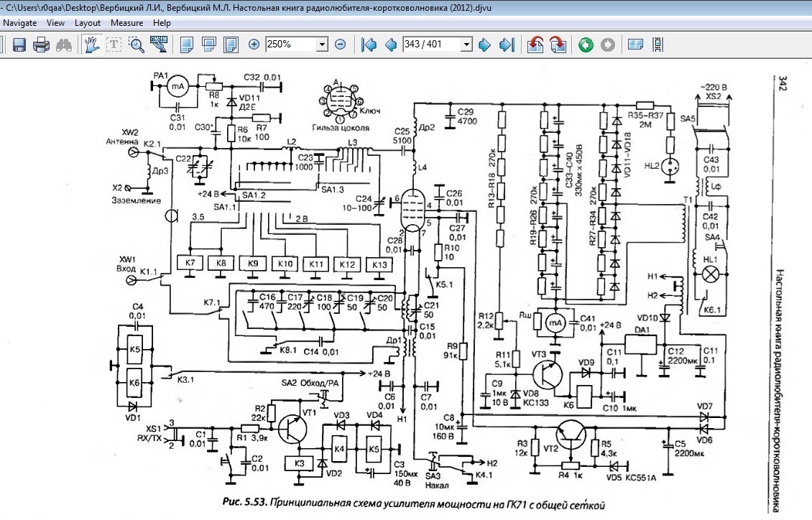Jump to the last page
The image size is (812, 520).
pyautogui.click(x=507, y=45)
